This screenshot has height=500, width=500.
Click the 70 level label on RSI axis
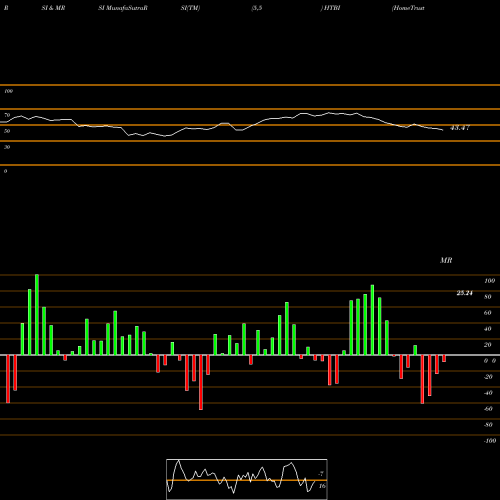click(x=7, y=115)
